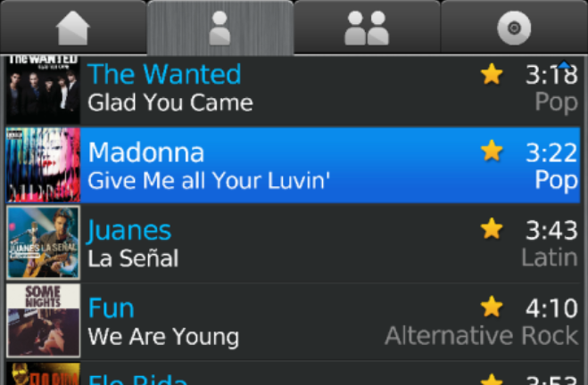Switch to the two-people group tab
This screenshot has height=385, width=588.
[x=367, y=28]
